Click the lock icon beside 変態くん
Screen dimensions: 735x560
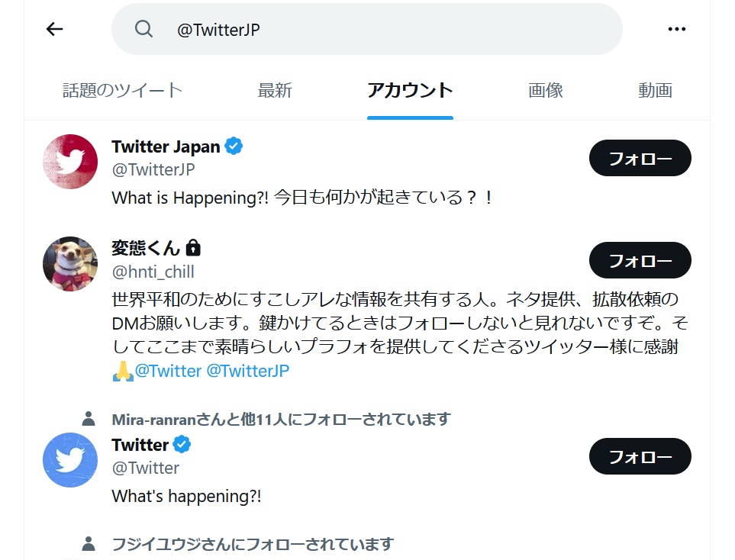(x=193, y=248)
